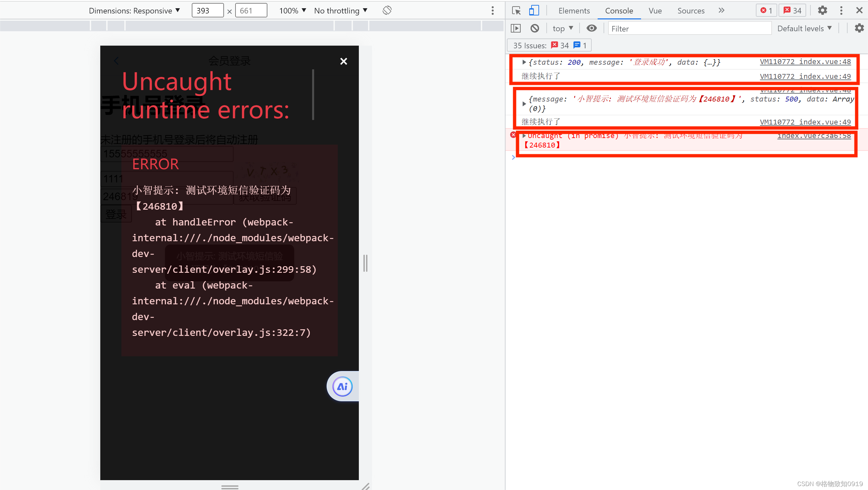Switch to the Elements tab

click(x=574, y=11)
